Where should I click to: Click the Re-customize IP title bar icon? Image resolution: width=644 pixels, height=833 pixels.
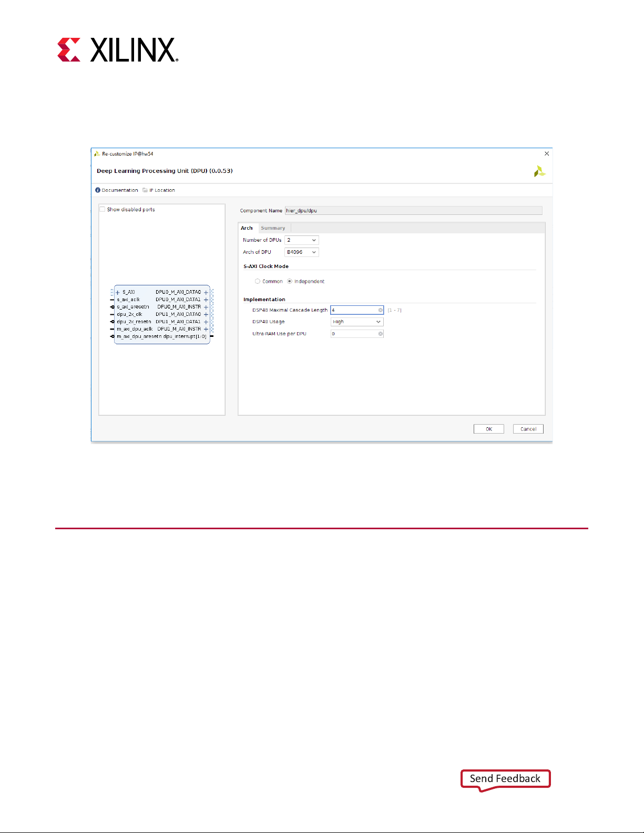click(x=97, y=154)
